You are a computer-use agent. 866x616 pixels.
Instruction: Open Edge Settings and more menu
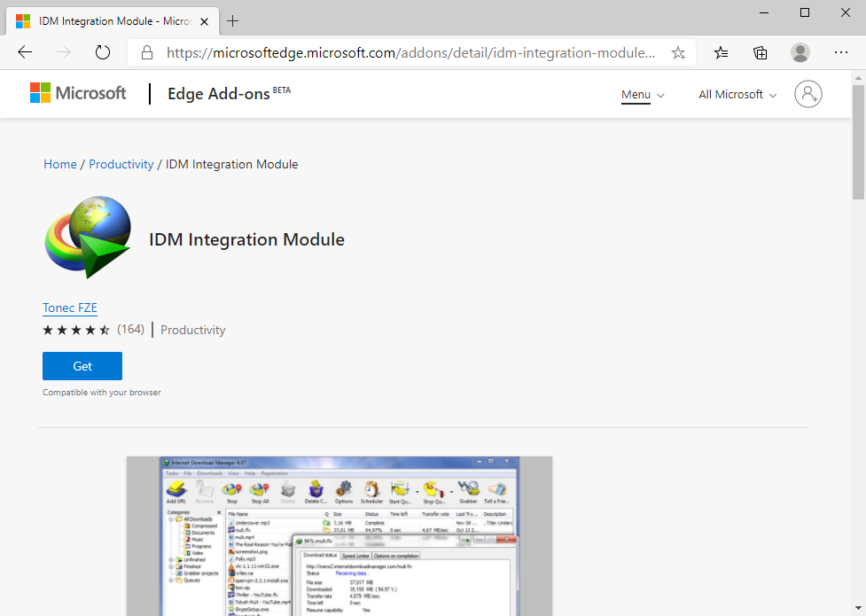click(x=841, y=52)
